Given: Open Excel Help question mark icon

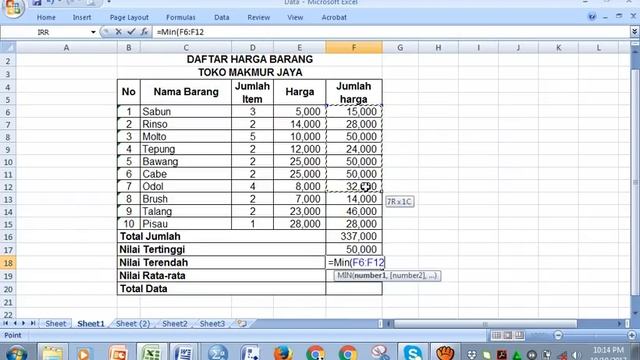Looking at the screenshot, I should pos(592,17).
